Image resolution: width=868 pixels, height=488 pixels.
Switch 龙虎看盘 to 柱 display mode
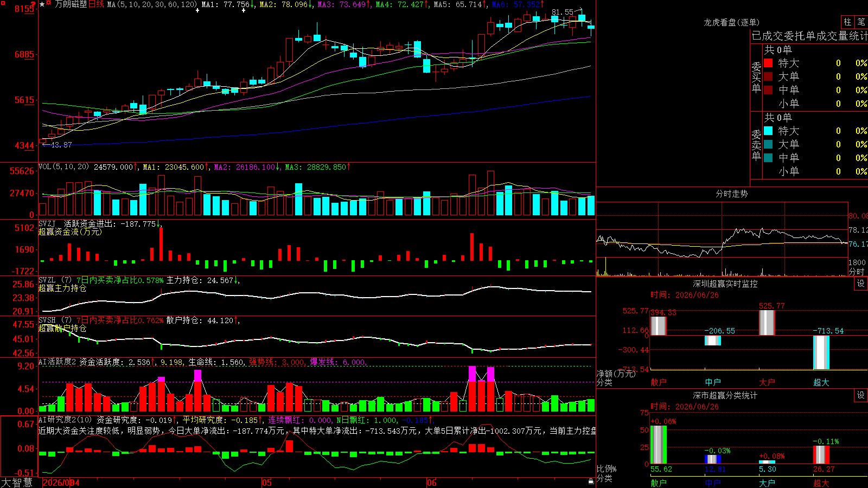pos(847,22)
